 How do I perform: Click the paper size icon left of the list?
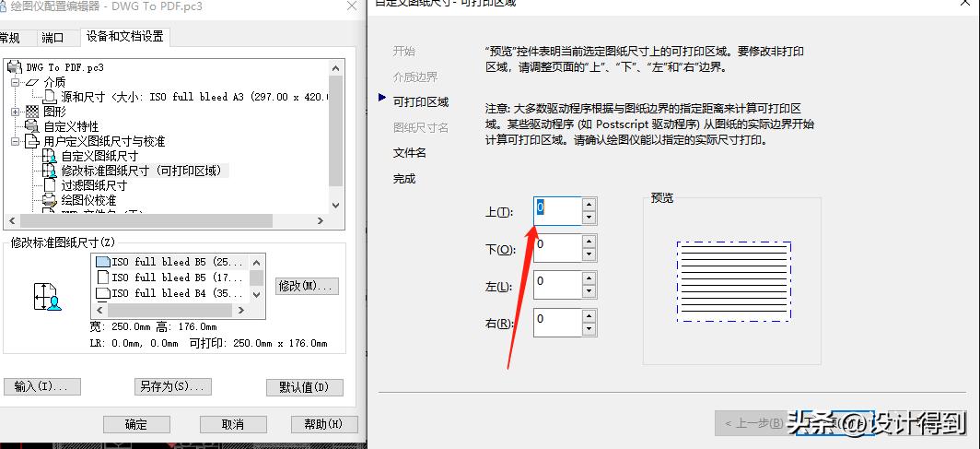point(47,297)
